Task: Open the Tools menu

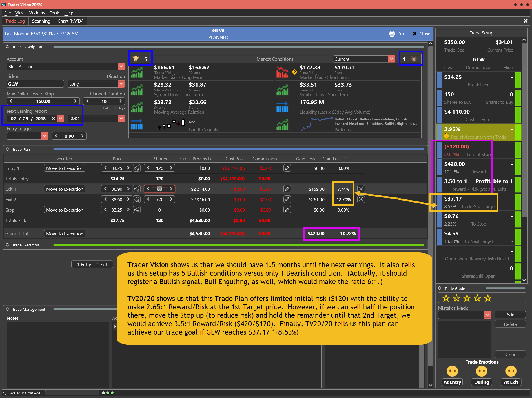Action: pyautogui.click(x=54, y=13)
